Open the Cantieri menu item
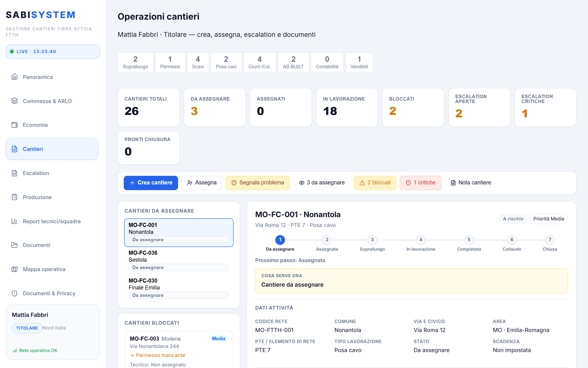Image resolution: width=588 pixels, height=368 pixels. click(52, 149)
